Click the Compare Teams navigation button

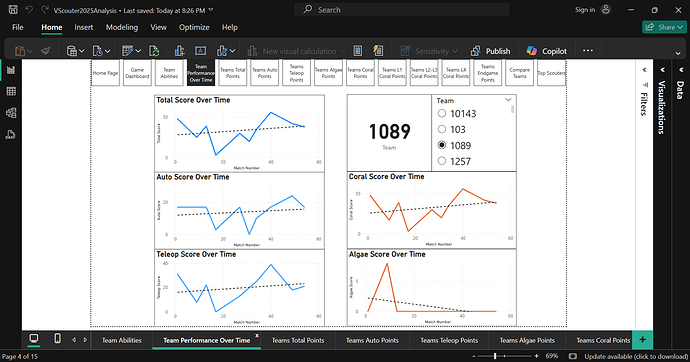click(x=519, y=73)
